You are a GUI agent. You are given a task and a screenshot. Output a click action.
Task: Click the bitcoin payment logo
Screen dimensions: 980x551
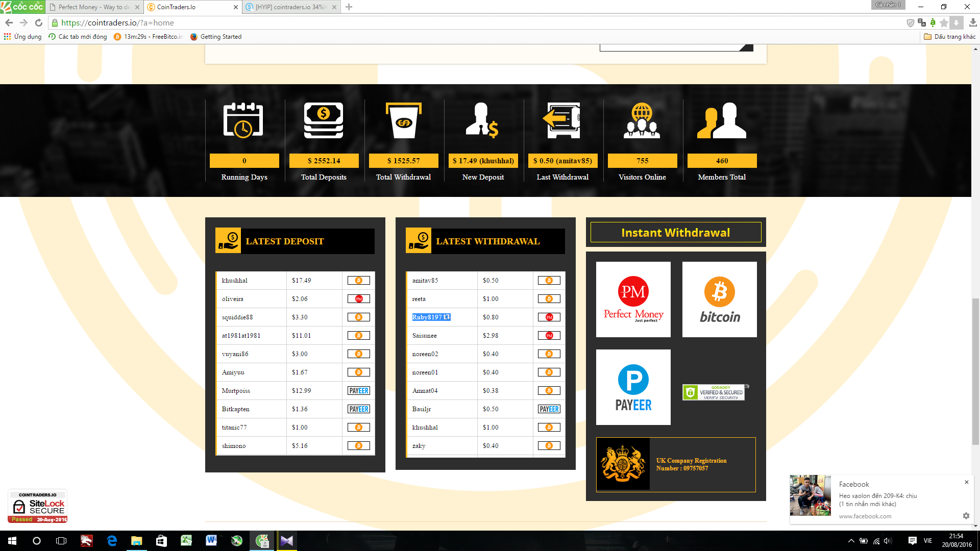(719, 299)
